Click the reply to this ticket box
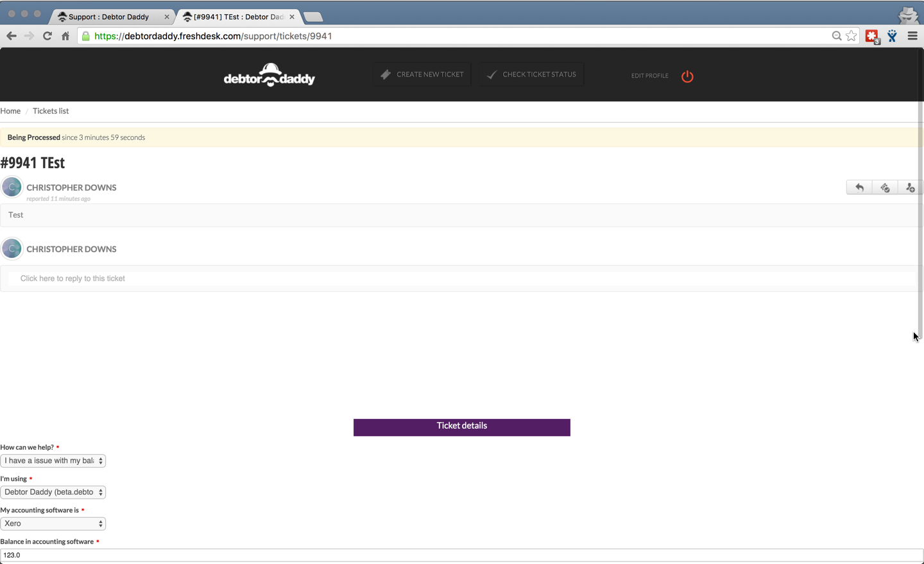Image resolution: width=924 pixels, height=564 pixels. click(x=462, y=278)
